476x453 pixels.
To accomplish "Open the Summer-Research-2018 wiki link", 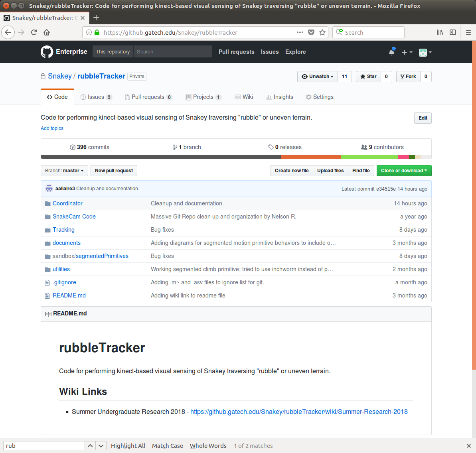I will pos(299,412).
